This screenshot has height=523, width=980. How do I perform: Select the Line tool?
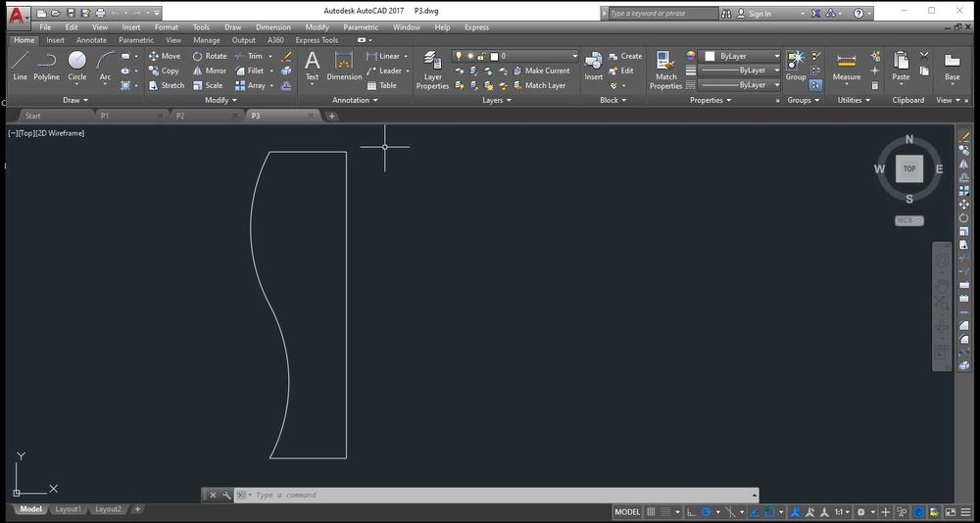[20, 66]
